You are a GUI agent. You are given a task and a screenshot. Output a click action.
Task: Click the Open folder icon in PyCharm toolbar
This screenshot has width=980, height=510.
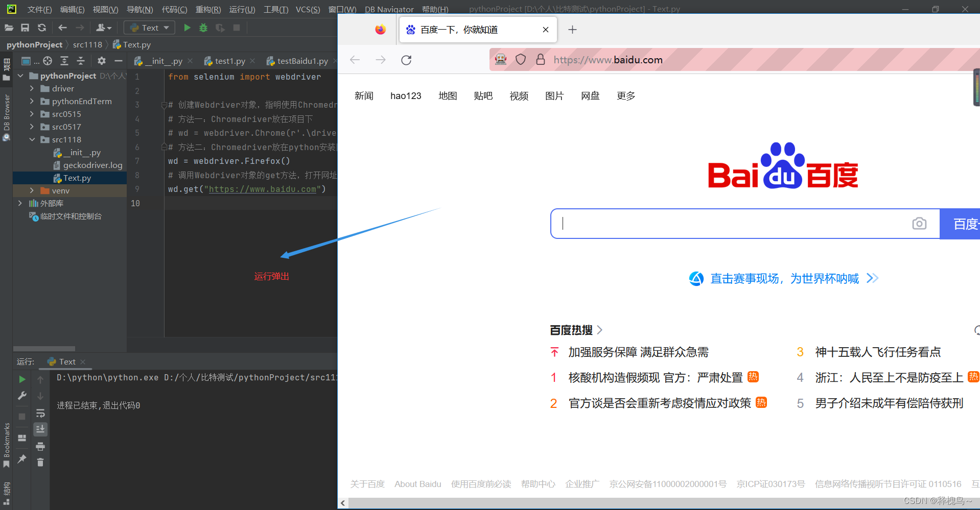tap(9, 28)
